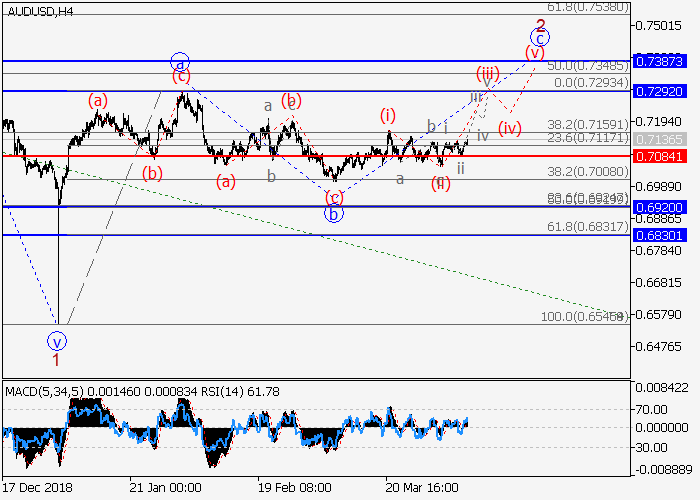Viewport: 700px width, 500px height.
Task: Select the red wave '2' label
Action: [x=540, y=25]
